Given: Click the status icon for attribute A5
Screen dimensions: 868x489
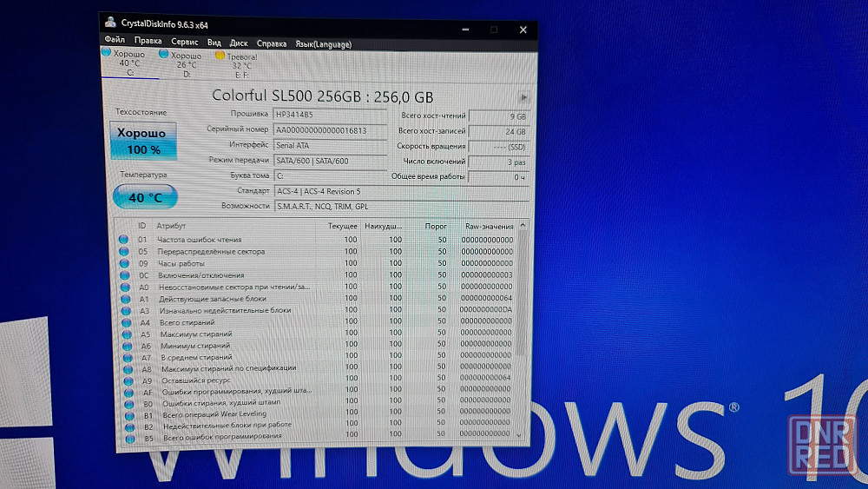Looking at the screenshot, I should pos(127,334).
